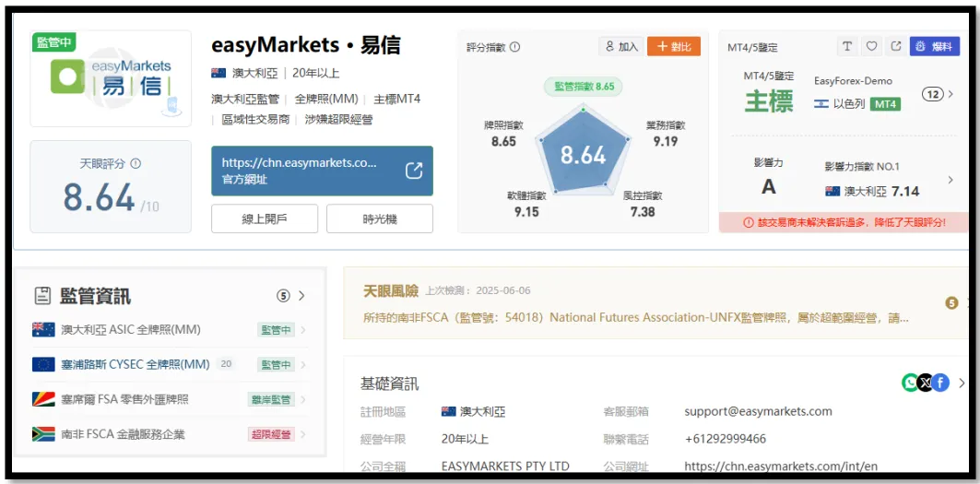The height and width of the screenshot is (484, 980).
Task: Open 南非 FSCA 金融服務企業 row
Action: [x=170, y=434]
